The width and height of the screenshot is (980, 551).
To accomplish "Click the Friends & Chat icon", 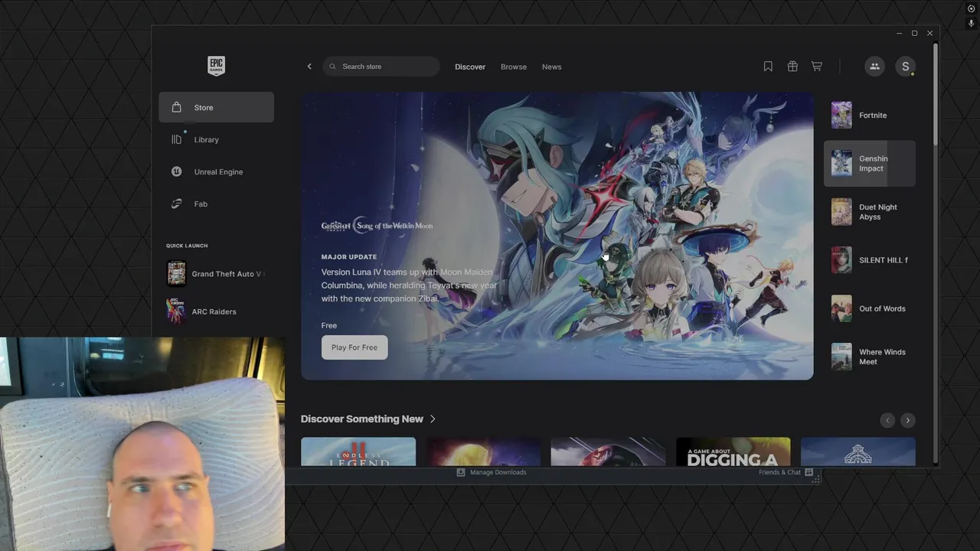I will pos(808,472).
